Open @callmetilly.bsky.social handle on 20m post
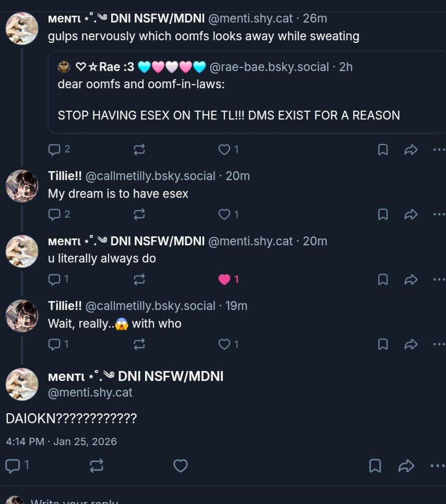Viewport: 446px width, 504px height. 150,176
